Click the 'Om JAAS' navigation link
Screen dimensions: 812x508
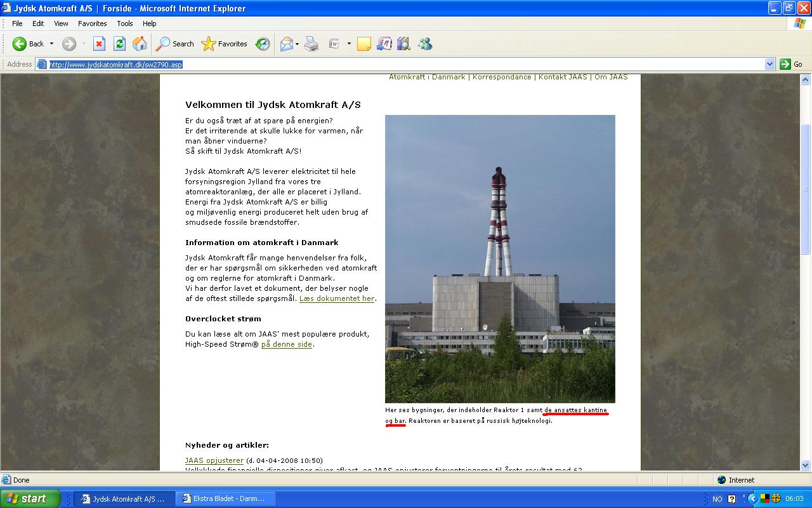coord(611,77)
